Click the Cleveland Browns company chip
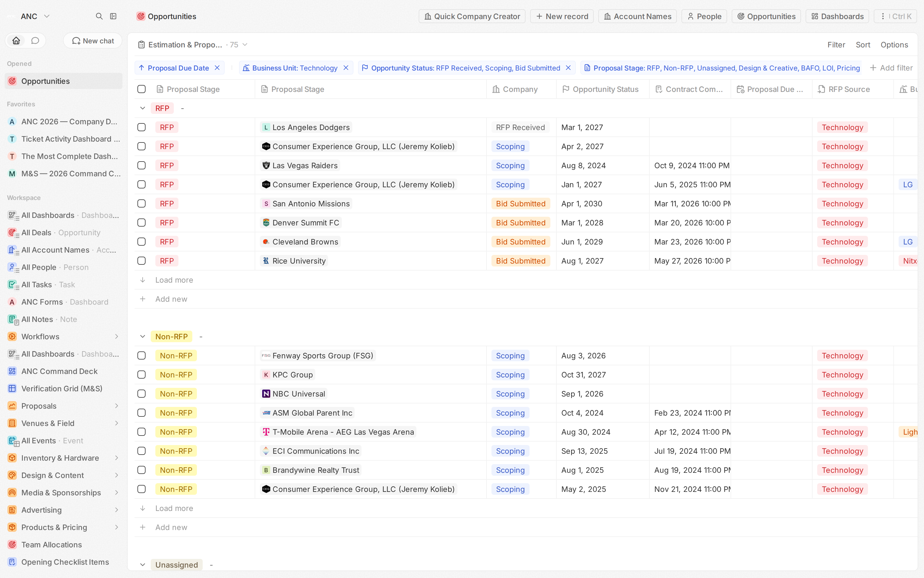Image resolution: width=924 pixels, height=578 pixels. pyautogui.click(x=300, y=242)
